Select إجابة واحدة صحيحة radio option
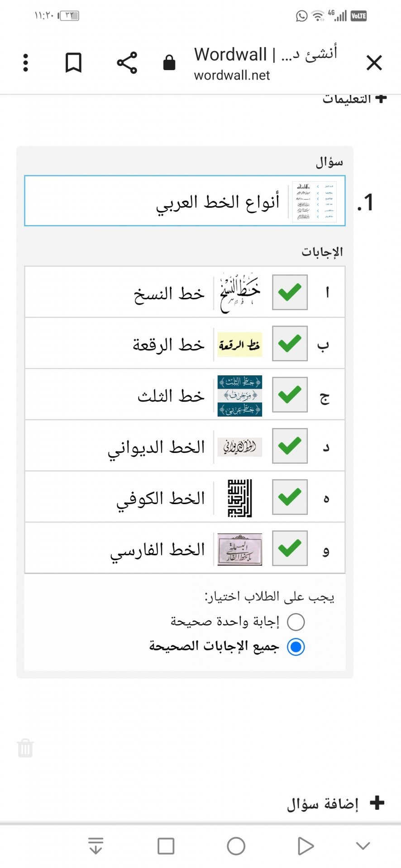 (296, 622)
